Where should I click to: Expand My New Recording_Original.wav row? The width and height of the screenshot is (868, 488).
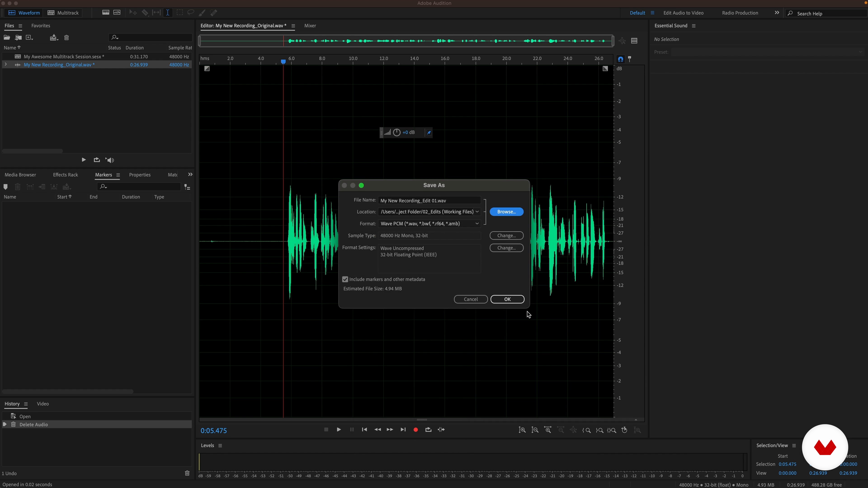[x=5, y=65]
